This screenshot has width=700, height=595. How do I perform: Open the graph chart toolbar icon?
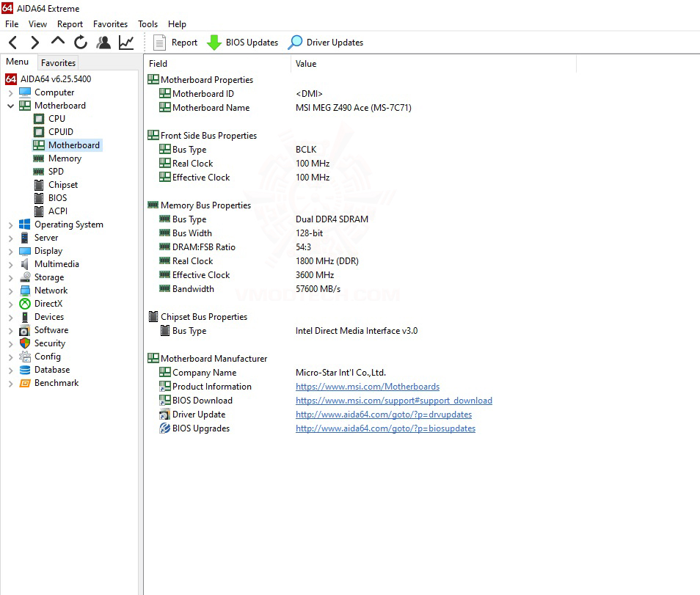(x=126, y=43)
